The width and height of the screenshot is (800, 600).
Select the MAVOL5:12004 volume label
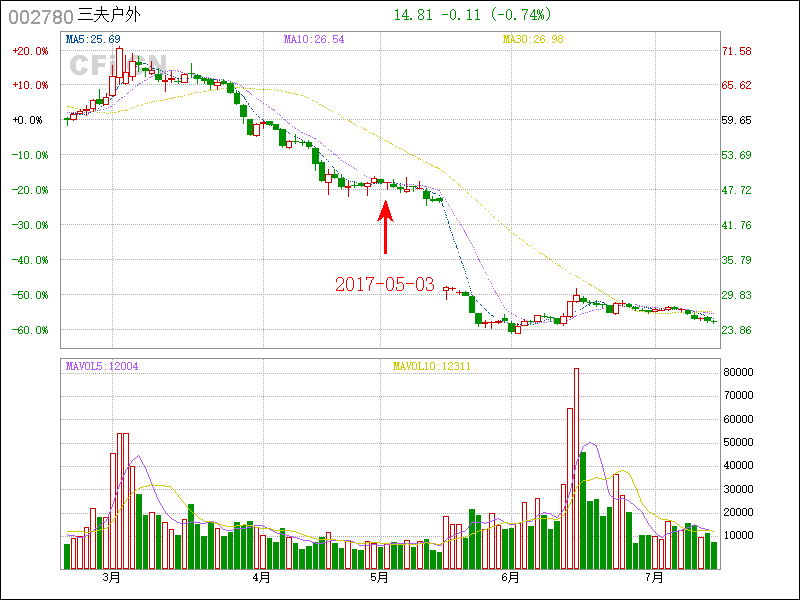[102, 366]
